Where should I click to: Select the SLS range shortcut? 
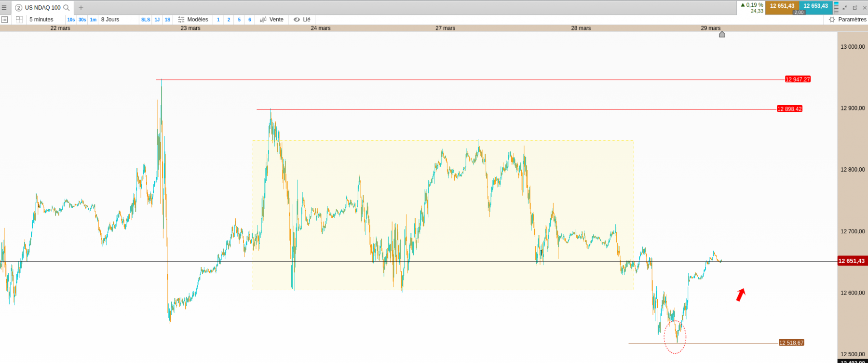click(x=146, y=20)
